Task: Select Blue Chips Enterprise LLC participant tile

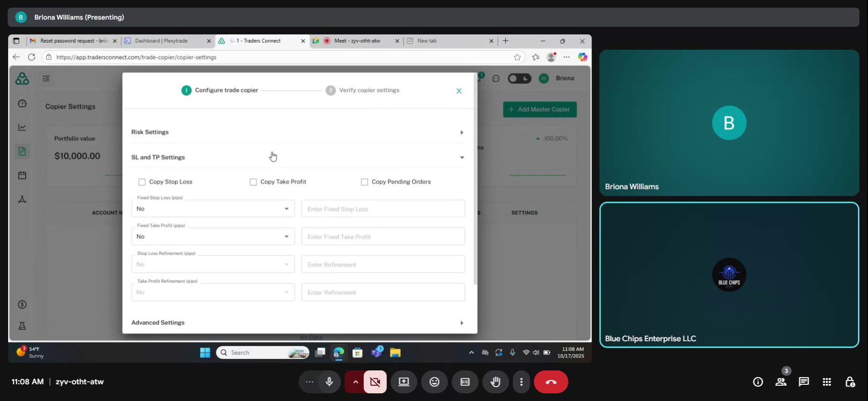Action: pos(729,275)
